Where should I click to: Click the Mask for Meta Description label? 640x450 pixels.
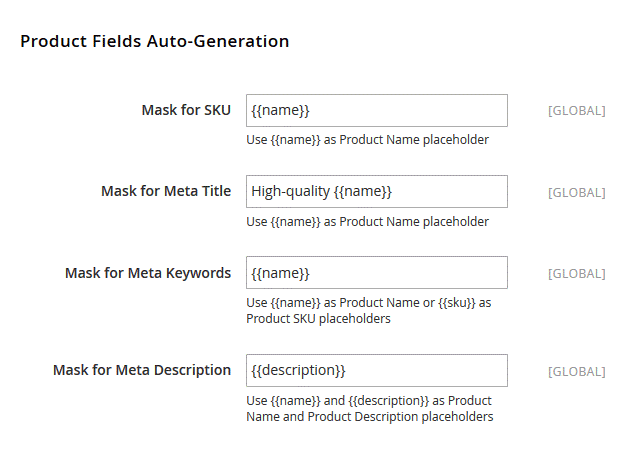click(x=142, y=370)
